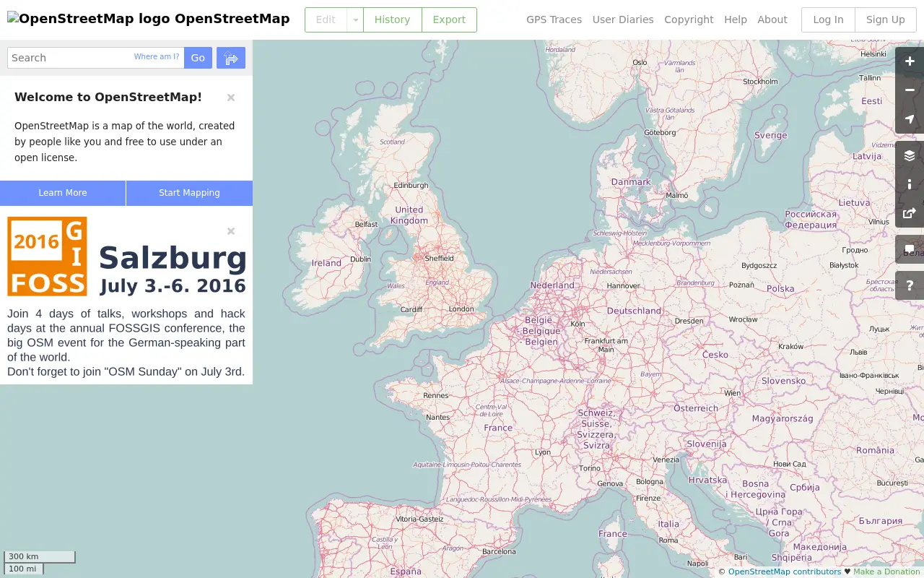
Task: Expand the Edit dropdown arrow
Action: (x=355, y=20)
